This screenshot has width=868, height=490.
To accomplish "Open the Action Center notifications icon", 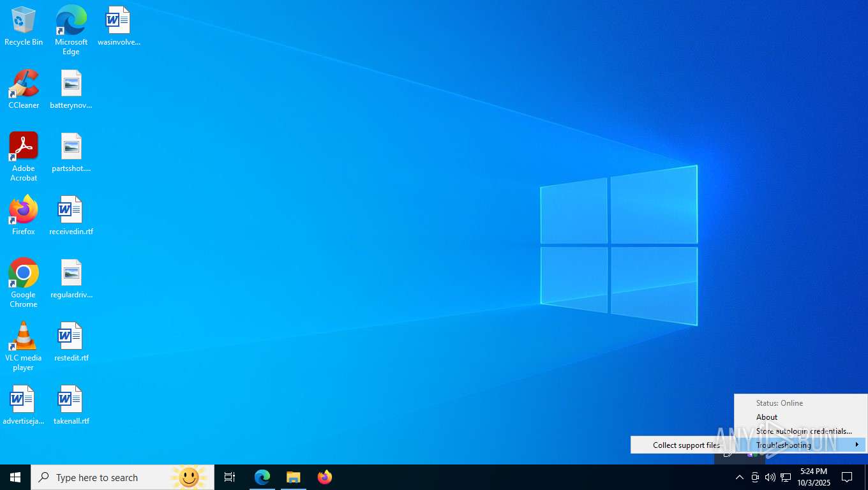I will click(x=847, y=477).
